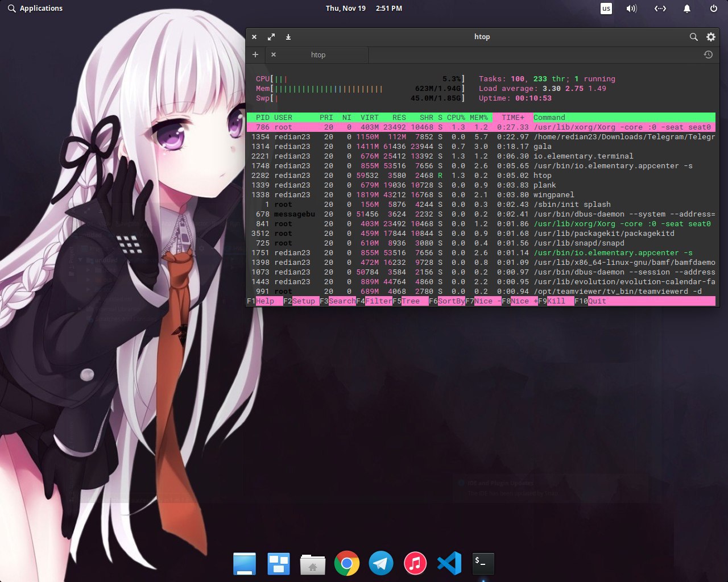The image size is (728, 582).
Task: Launch Visual Studio Code from dock
Action: click(x=449, y=564)
